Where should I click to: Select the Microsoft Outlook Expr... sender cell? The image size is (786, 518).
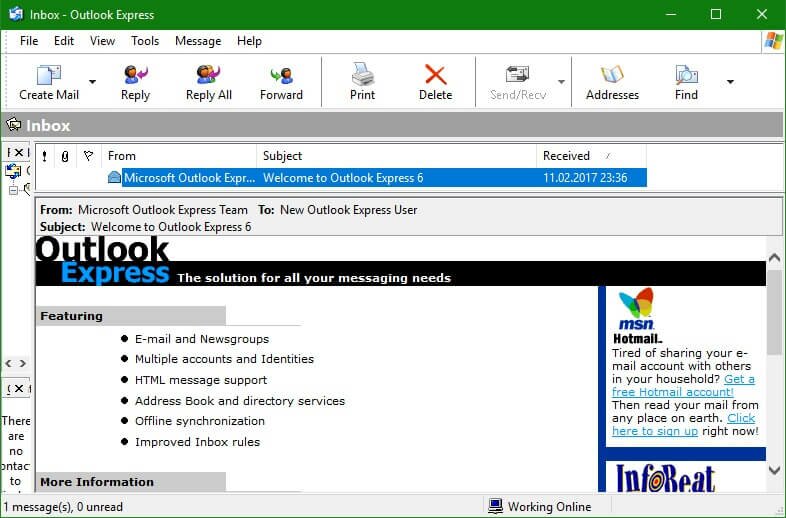click(x=189, y=178)
